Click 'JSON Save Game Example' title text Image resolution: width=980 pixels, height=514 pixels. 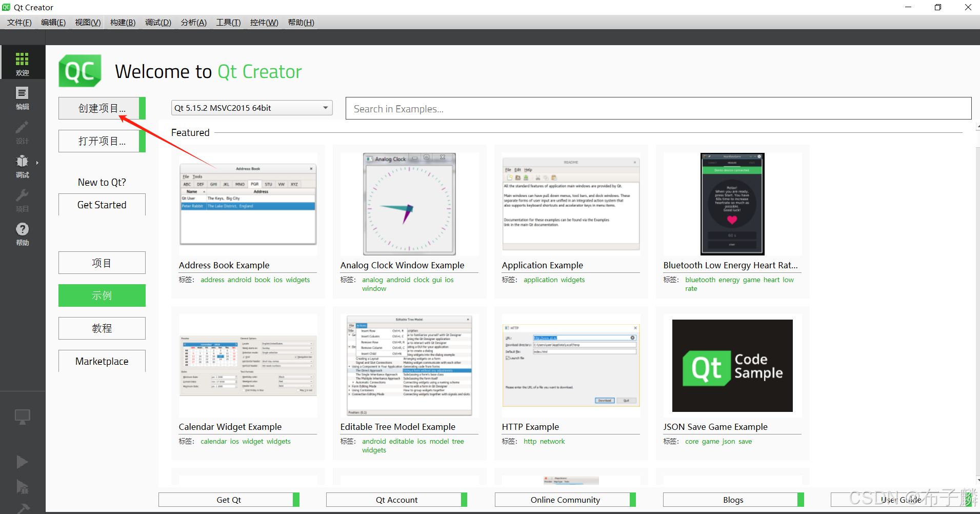[x=715, y=427]
